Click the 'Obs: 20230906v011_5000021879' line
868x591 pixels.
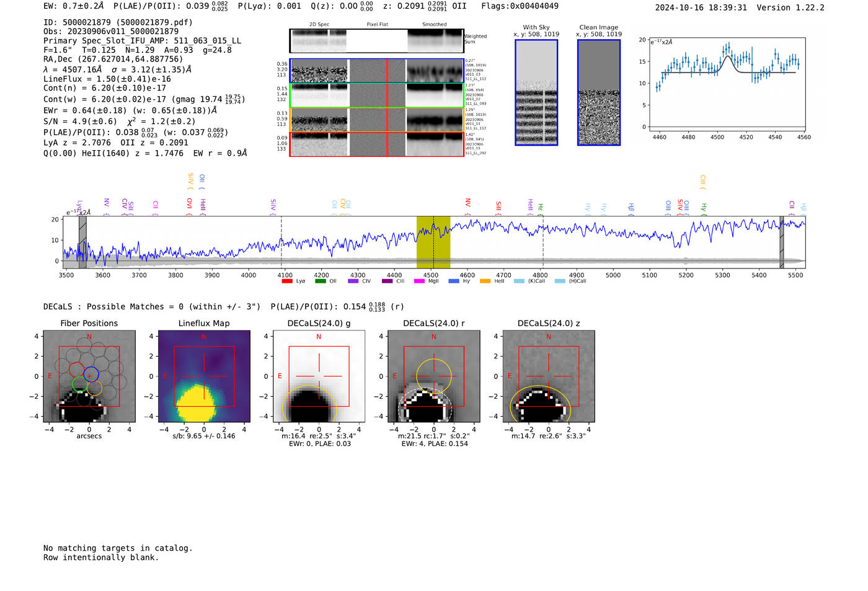tap(111, 32)
